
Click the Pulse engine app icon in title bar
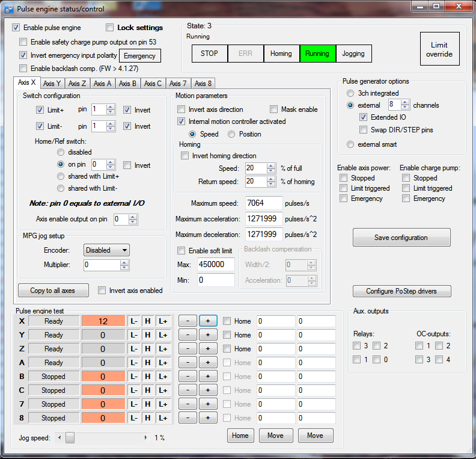(10, 9)
